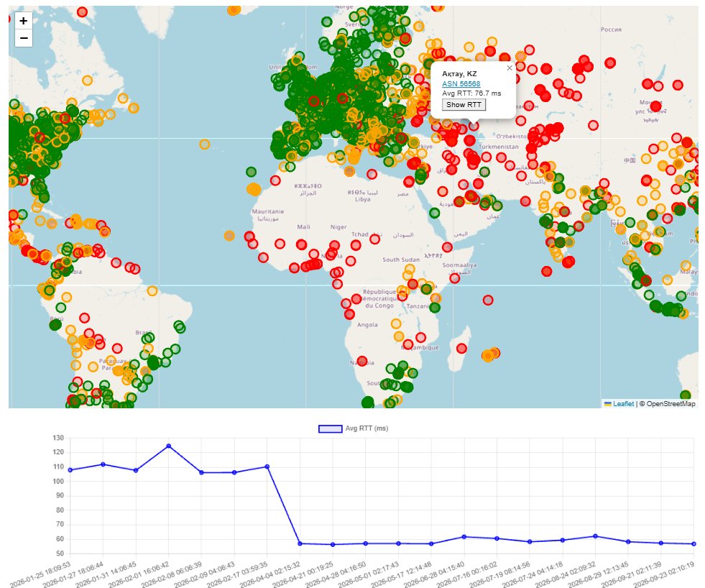Select the orange marker in the mid-Atlantic Ocean
705x588 pixels.
205,144
